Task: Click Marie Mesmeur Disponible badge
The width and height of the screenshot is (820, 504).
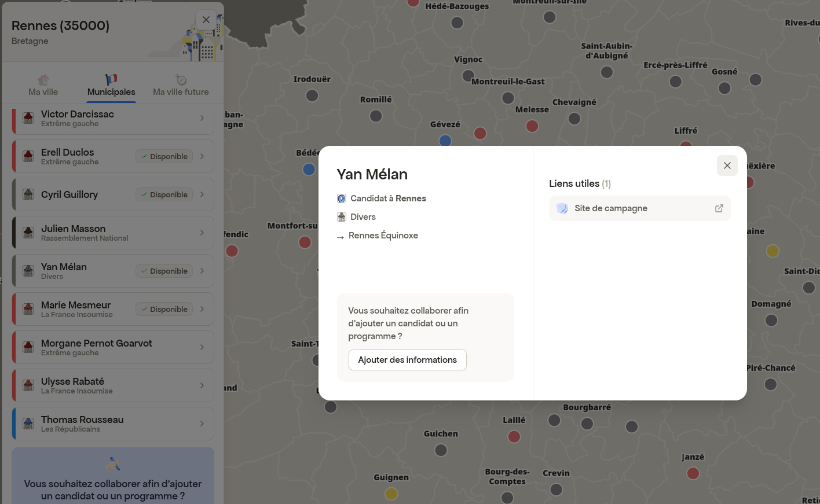Action: click(164, 309)
